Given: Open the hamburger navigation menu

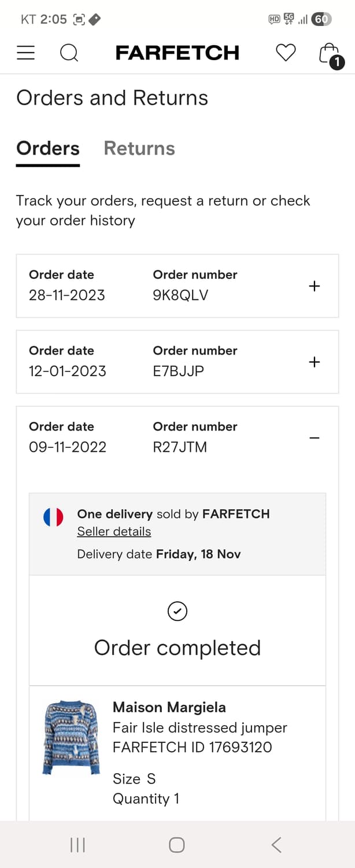Looking at the screenshot, I should pyautogui.click(x=25, y=53).
